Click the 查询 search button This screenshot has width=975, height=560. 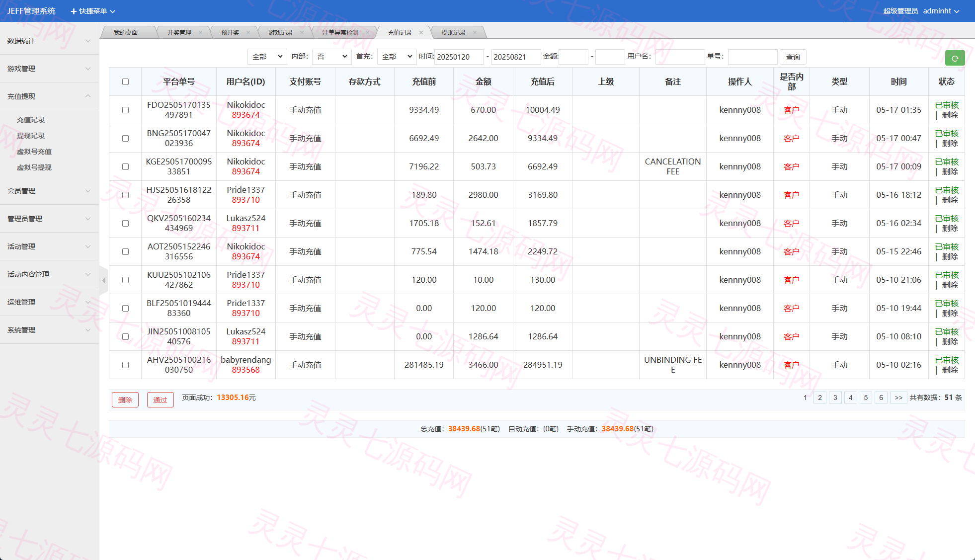(793, 57)
